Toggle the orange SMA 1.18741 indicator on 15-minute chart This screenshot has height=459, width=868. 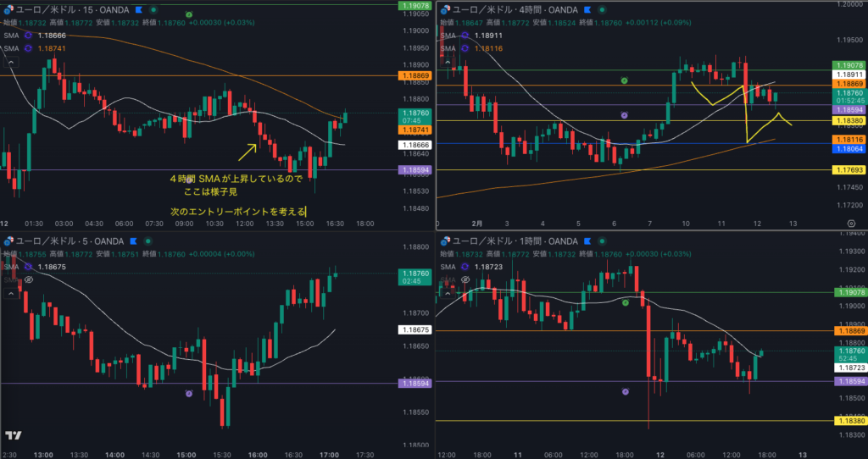pos(28,49)
